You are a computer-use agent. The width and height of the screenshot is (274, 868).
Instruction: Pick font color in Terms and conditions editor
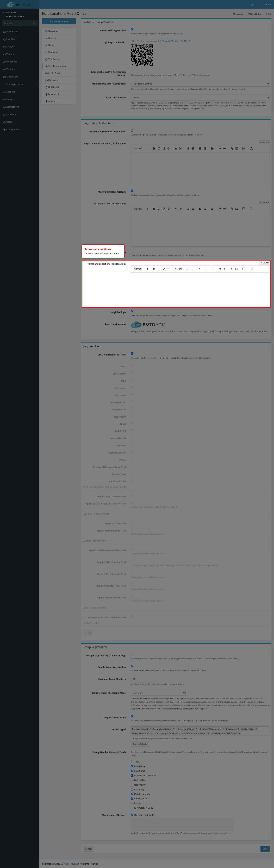(x=176, y=269)
